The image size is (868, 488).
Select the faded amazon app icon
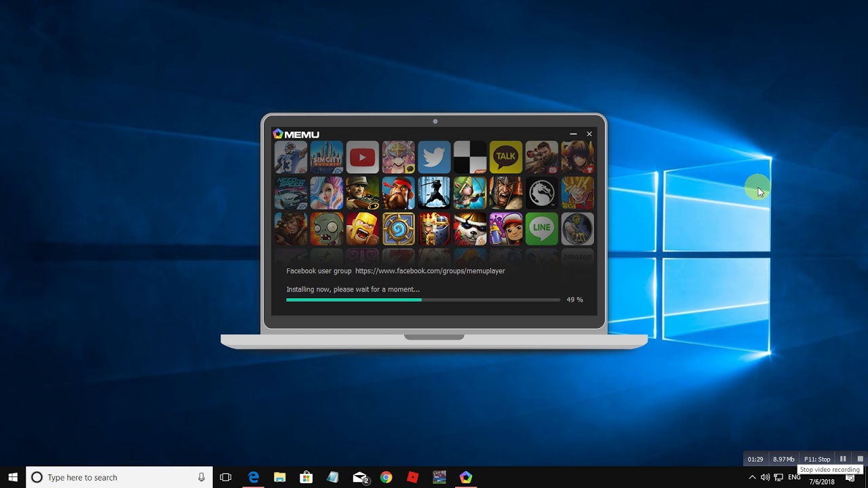coord(578,257)
